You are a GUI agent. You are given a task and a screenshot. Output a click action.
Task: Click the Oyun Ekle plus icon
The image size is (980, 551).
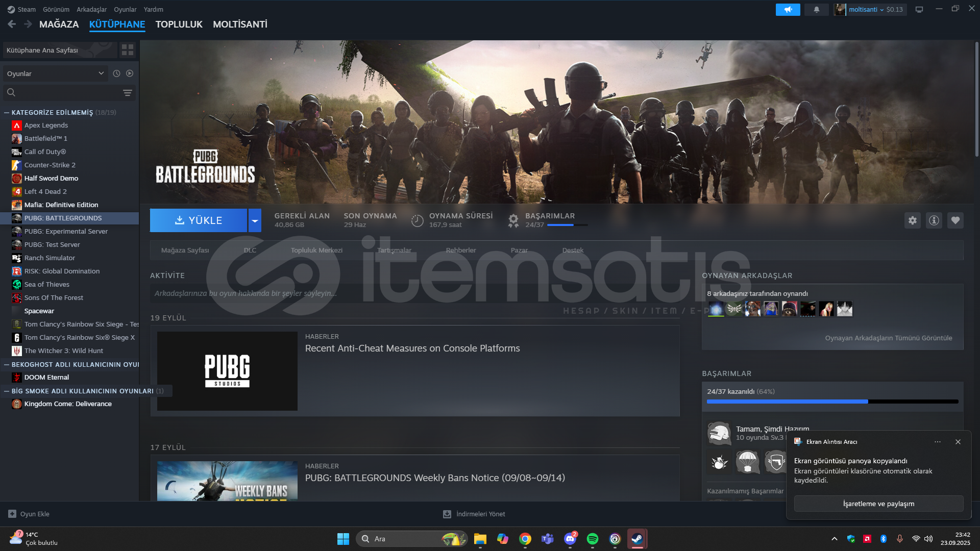[12, 514]
